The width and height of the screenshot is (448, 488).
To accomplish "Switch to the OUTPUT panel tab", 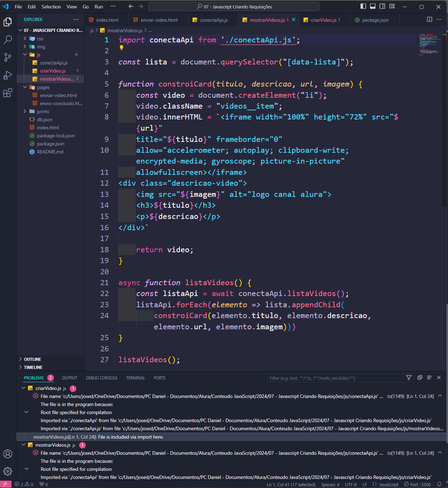I will (x=69, y=378).
